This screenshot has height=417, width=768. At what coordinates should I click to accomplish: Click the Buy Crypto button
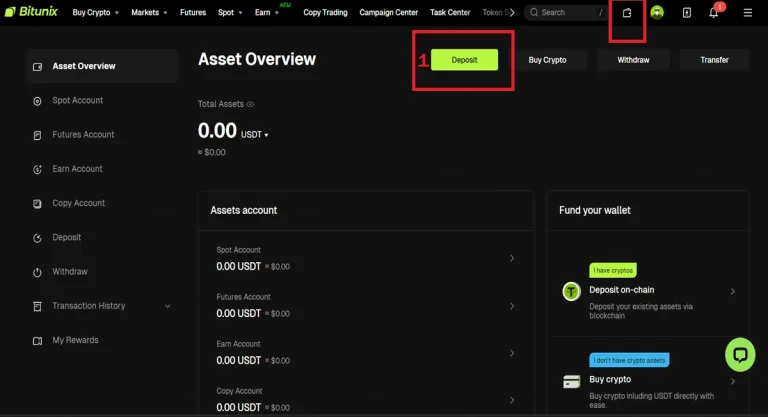click(547, 60)
